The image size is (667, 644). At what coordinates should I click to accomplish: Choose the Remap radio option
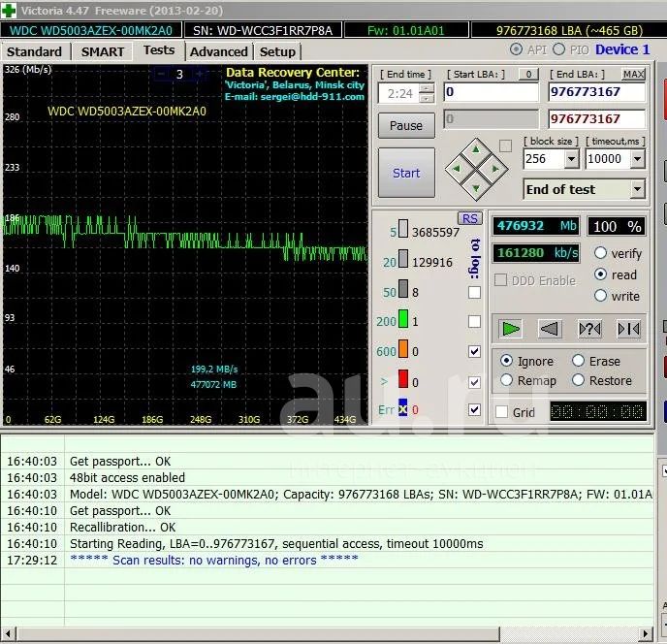(506, 380)
